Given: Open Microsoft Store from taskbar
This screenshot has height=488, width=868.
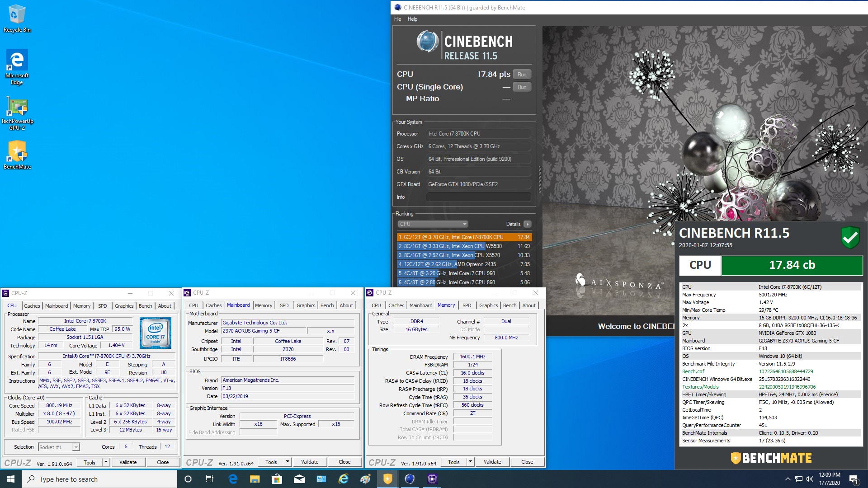Looking at the screenshot, I should coord(277,479).
